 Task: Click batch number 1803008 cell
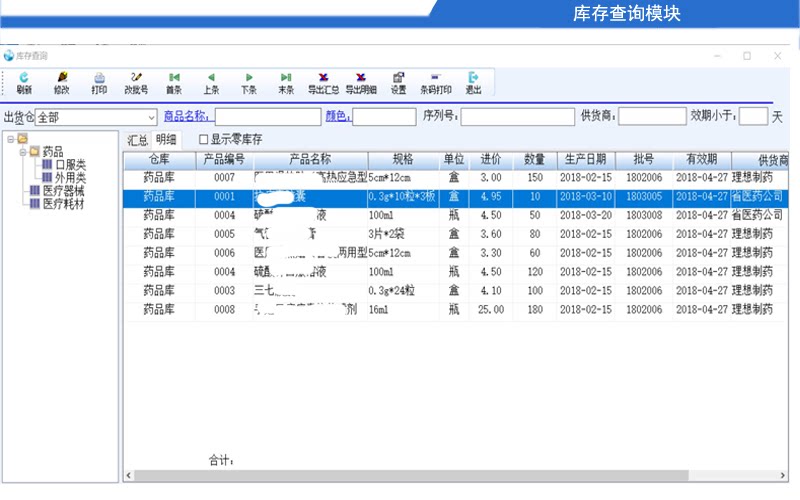tap(644, 215)
